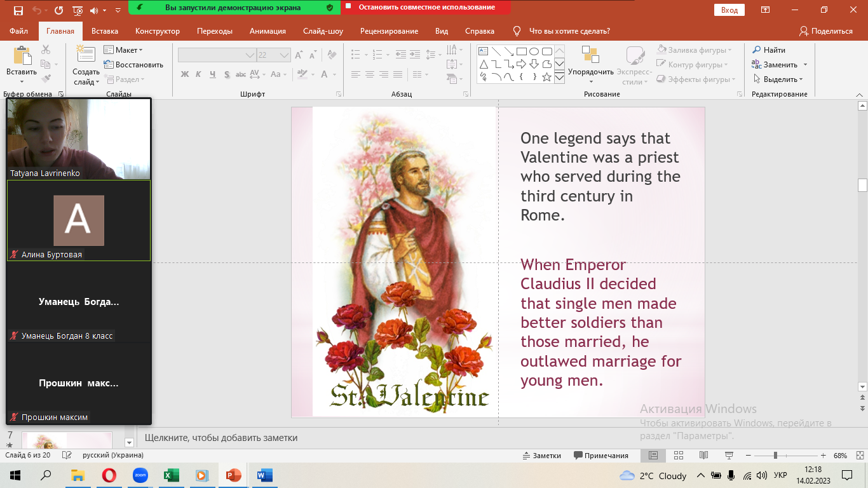868x488 pixels.
Task: Select the diagonal line shape in gallery
Action: pyautogui.click(x=496, y=51)
